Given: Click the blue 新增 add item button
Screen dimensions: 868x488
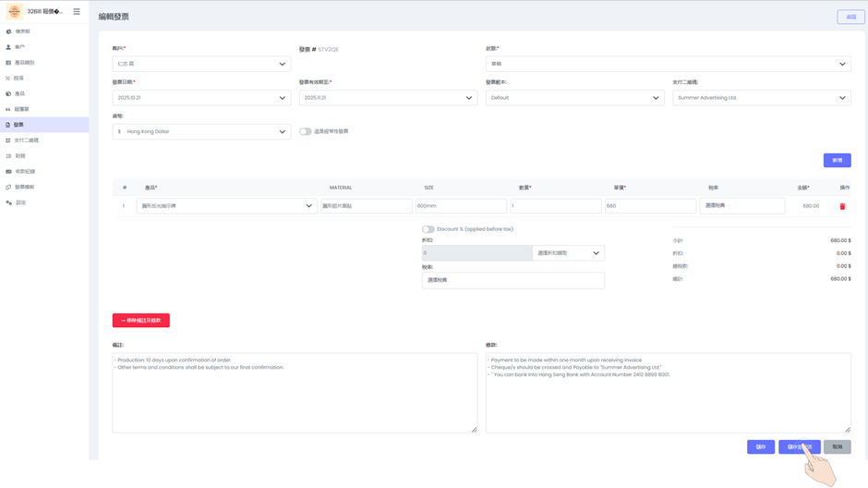Looking at the screenshot, I should [x=837, y=160].
